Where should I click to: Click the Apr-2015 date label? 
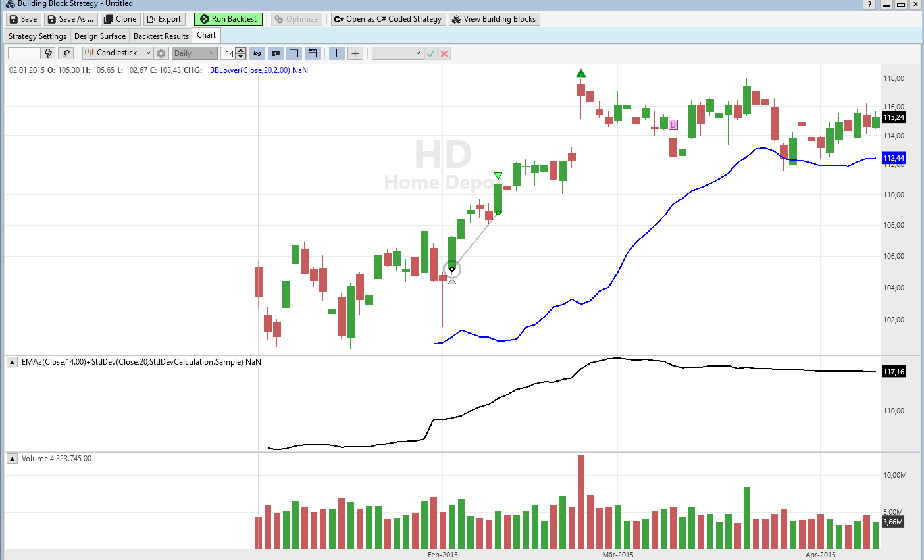[x=821, y=555]
